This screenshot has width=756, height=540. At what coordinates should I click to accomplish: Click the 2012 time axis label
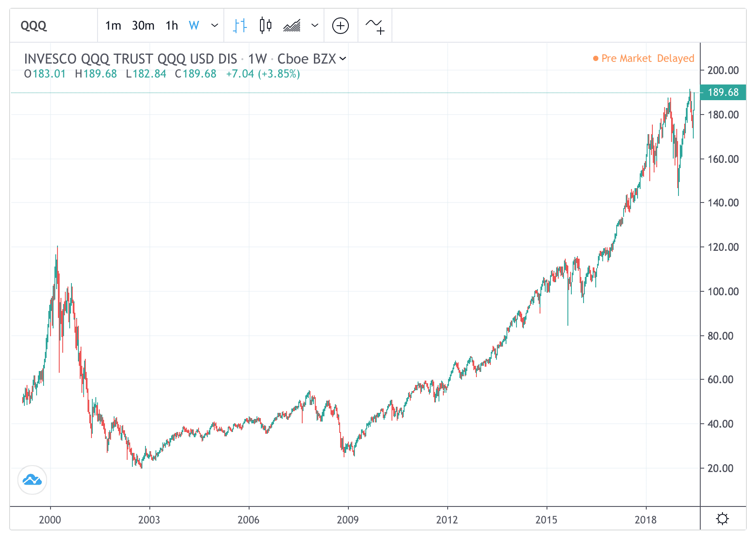[447, 520]
